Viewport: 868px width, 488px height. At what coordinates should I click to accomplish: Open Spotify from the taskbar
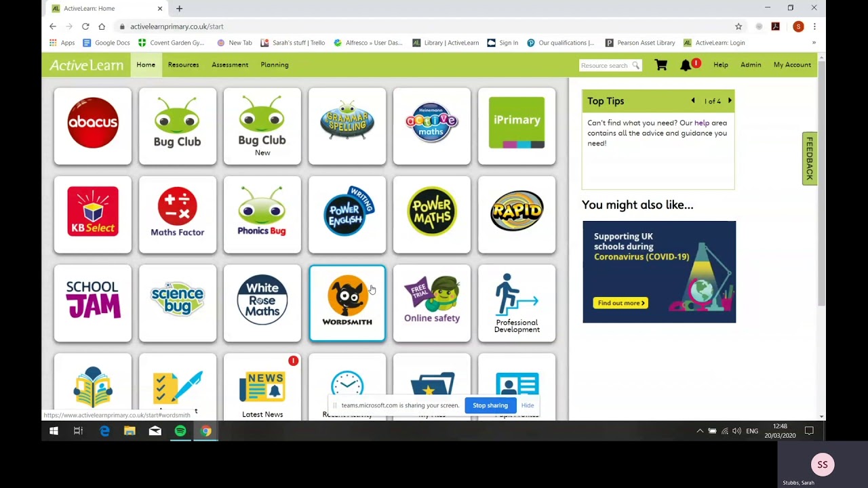[x=180, y=431]
